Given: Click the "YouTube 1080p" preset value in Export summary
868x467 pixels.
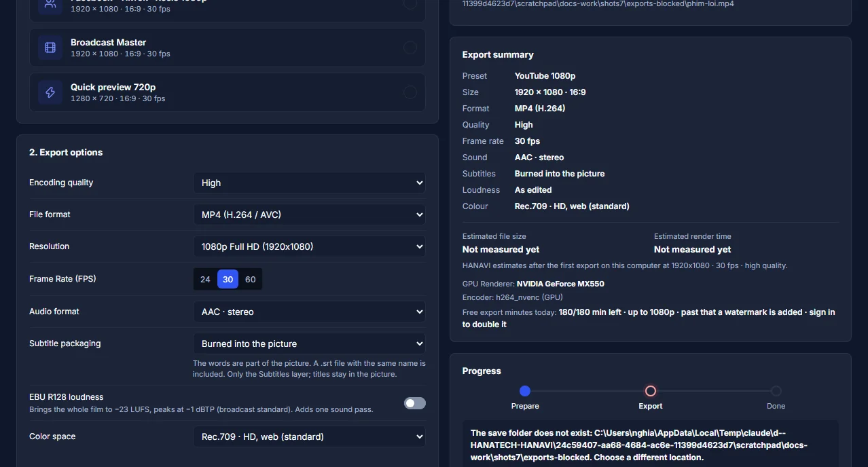Looking at the screenshot, I should [x=545, y=76].
